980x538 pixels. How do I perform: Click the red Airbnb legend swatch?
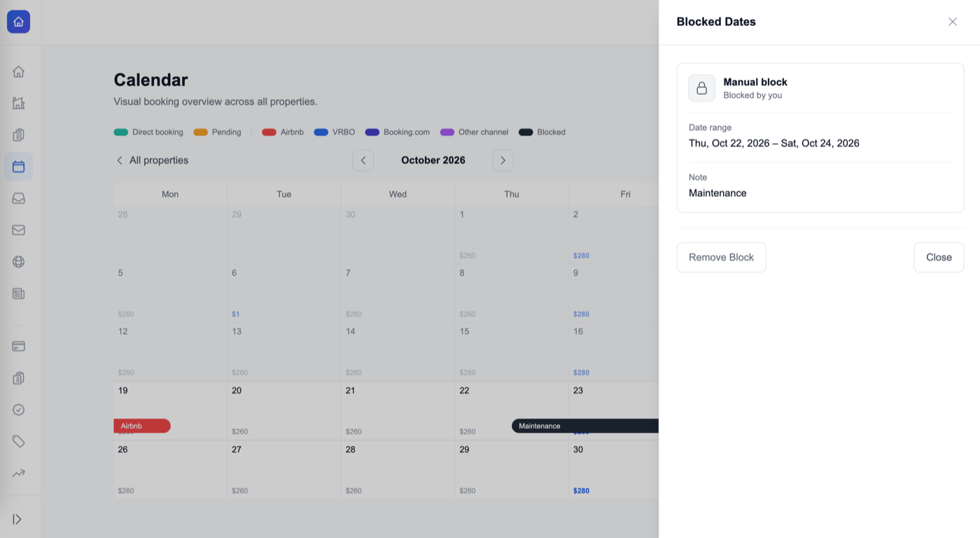pyautogui.click(x=269, y=132)
